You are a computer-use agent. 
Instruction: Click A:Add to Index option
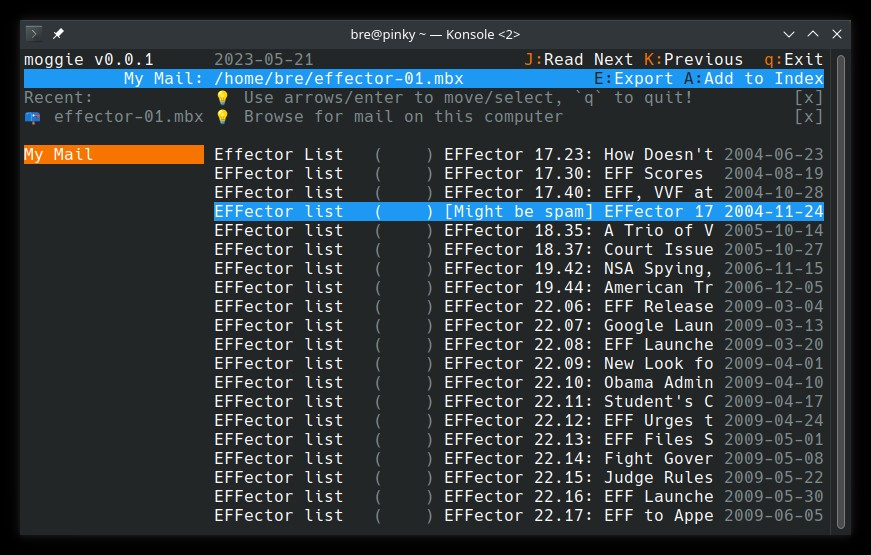(753, 78)
